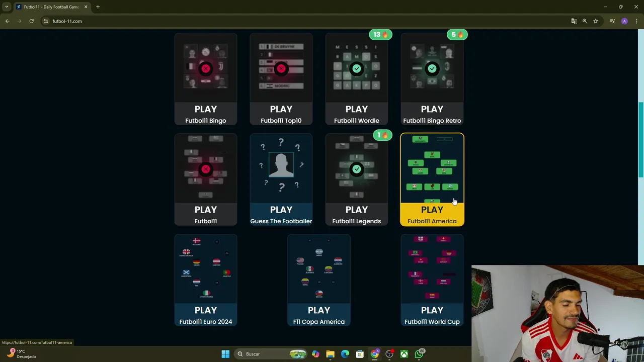This screenshot has height=362, width=644.
Task: Close the Futbol11 browser tab
Action: [86, 7]
